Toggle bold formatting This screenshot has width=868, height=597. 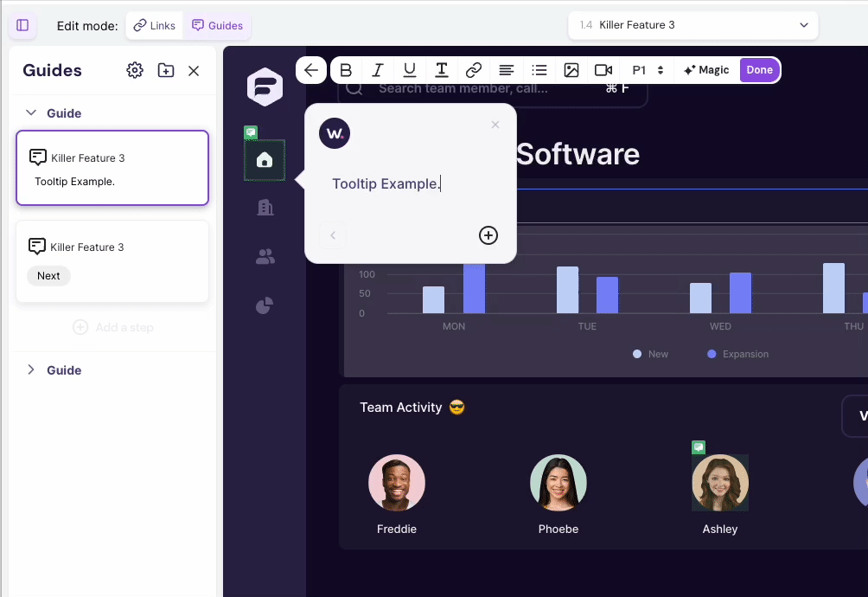(x=346, y=70)
